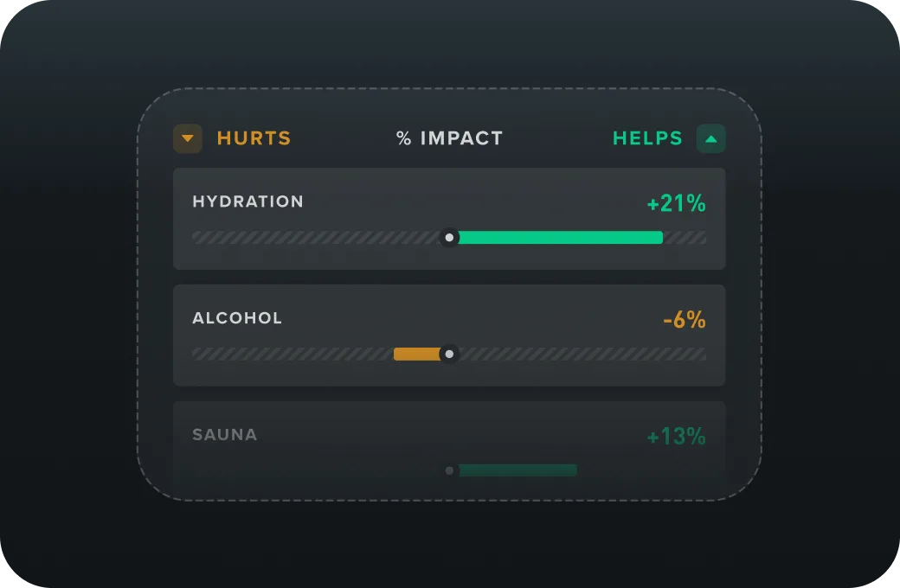Open the ALCOHOL row label
Viewport: 900px width, 588px height.
tap(237, 318)
